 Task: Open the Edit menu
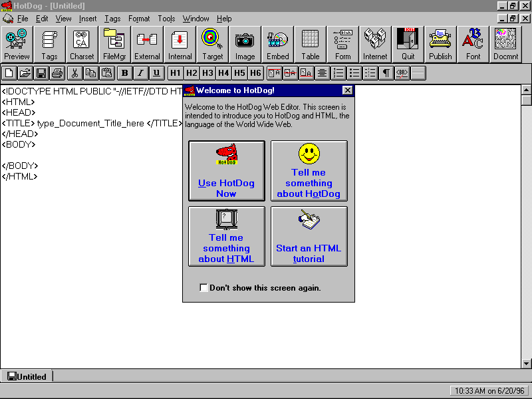(42, 19)
